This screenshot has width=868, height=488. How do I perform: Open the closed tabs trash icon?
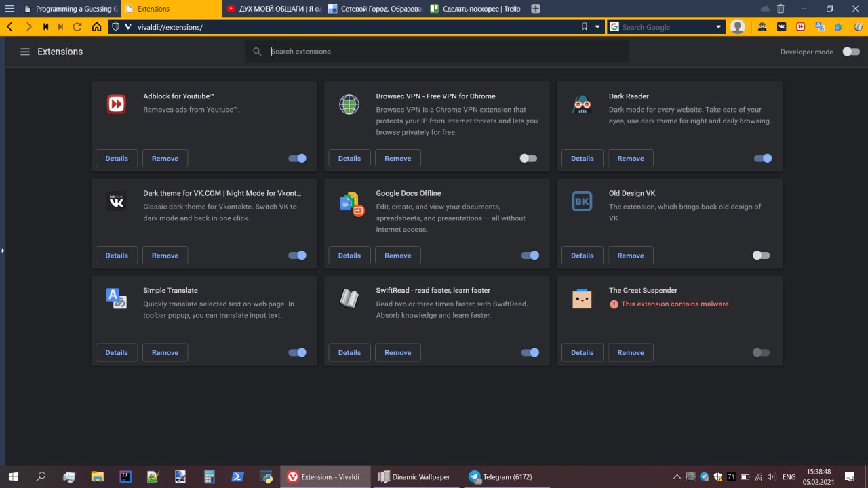[x=781, y=9]
